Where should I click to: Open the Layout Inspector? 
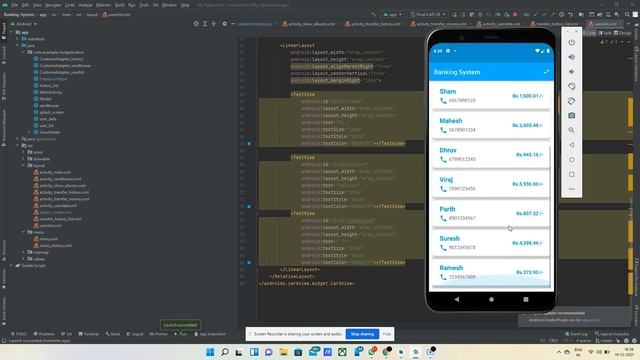click(611, 334)
